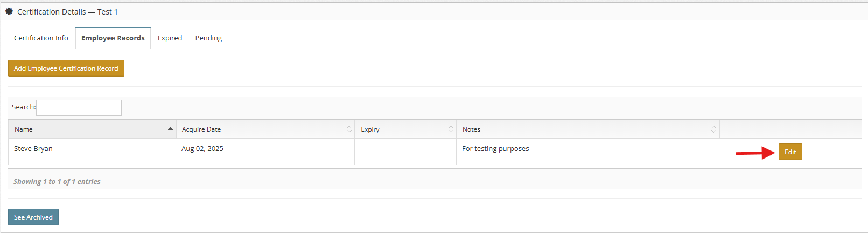
Task: Toggle sort arrows on Notes column
Action: (713, 129)
